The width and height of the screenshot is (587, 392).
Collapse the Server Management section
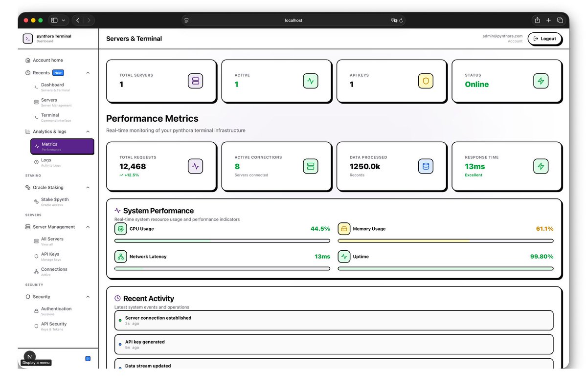pos(88,227)
